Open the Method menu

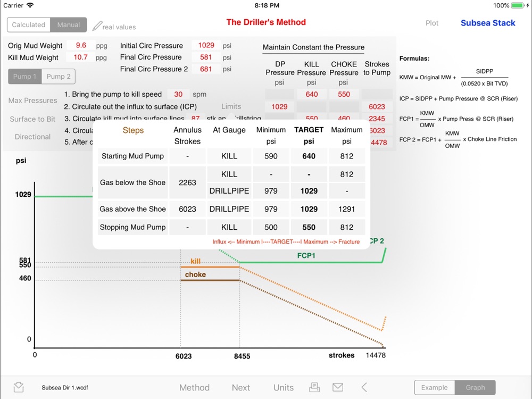click(x=194, y=387)
